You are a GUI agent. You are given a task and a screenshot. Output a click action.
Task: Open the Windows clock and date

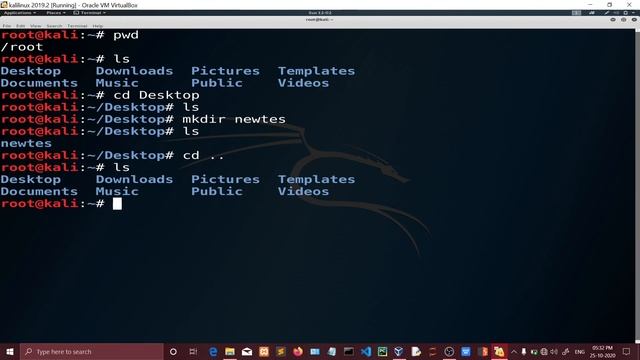click(603, 351)
